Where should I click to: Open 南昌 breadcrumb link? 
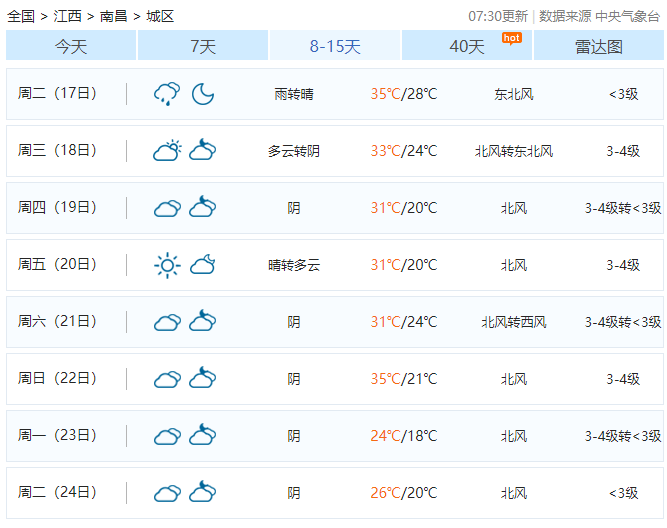[x=114, y=16]
